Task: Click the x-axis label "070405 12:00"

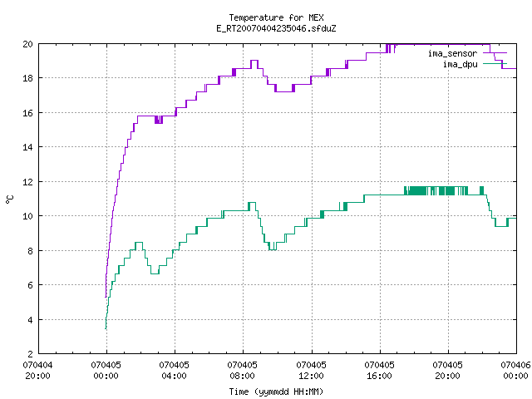Action: pyautogui.click(x=311, y=370)
